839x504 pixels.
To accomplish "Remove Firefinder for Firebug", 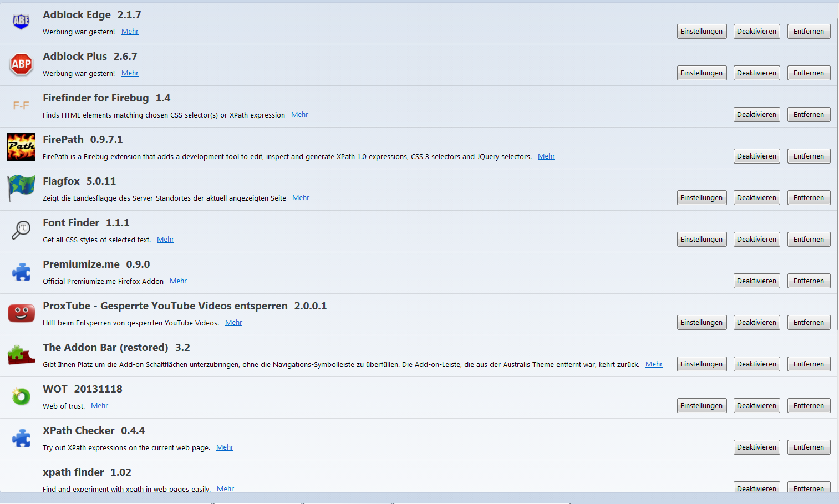I will tap(809, 115).
